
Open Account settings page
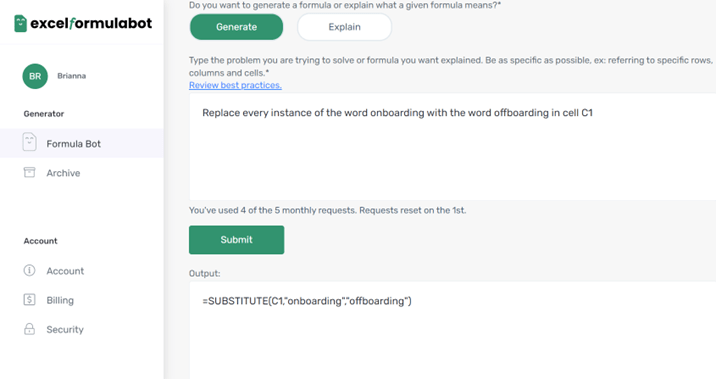click(x=65, y=271)
